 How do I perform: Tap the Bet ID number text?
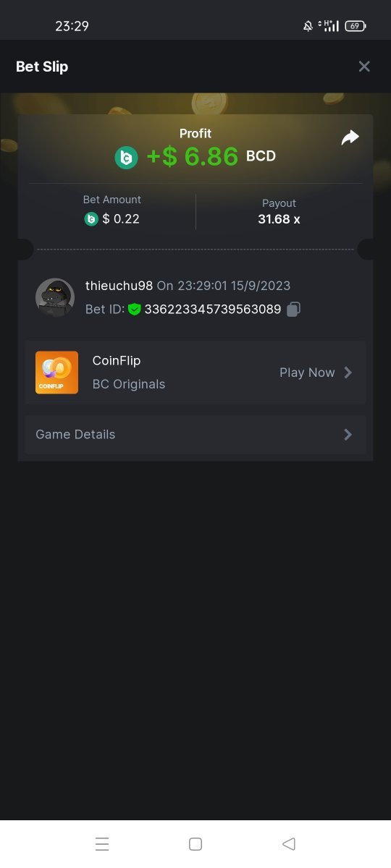point(213,309)
